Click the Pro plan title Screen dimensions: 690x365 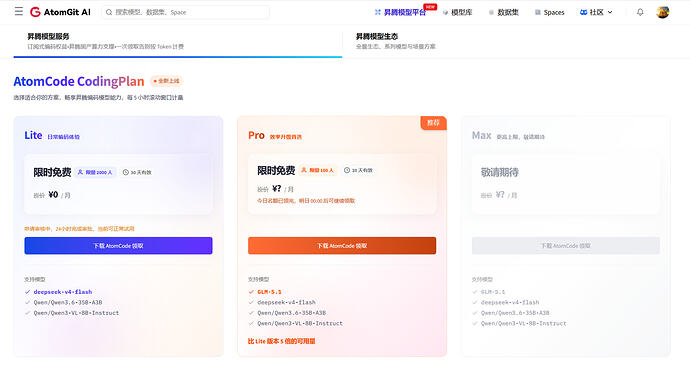click(256, 135)
